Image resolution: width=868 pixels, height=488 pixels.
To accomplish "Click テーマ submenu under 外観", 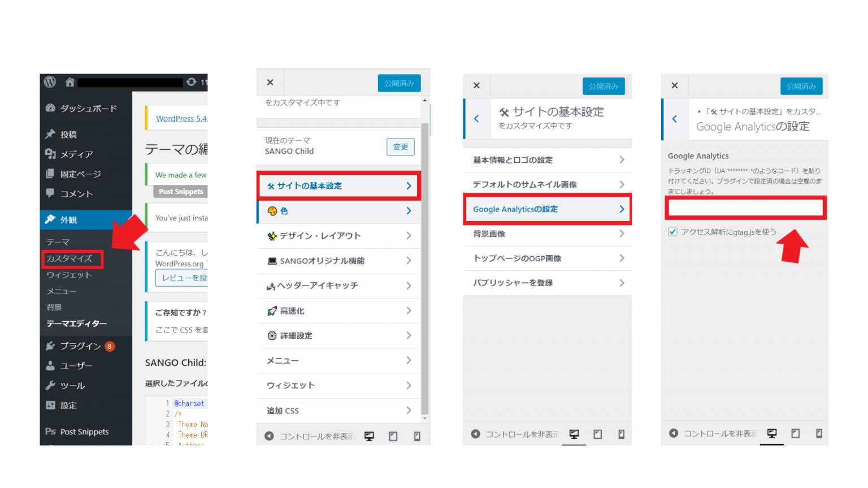I will (x=58, y=242).
